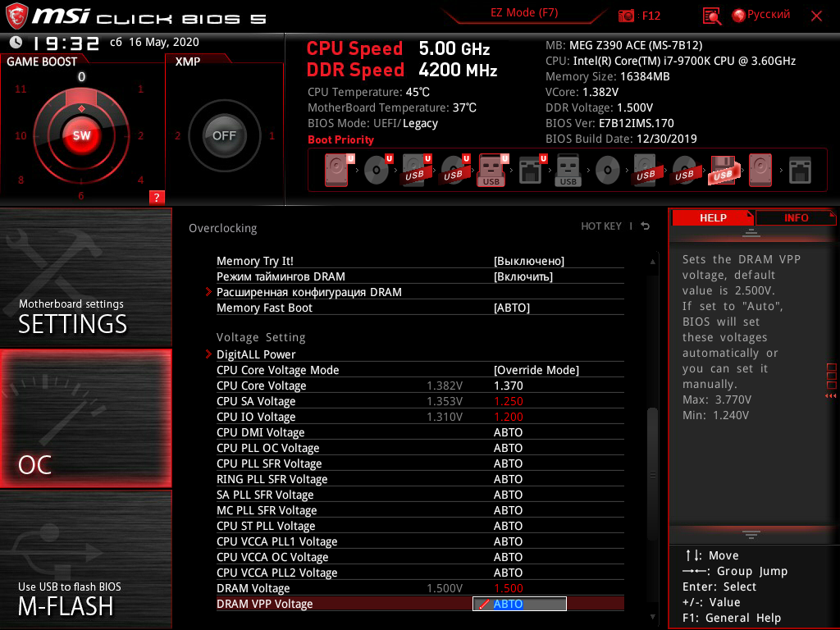Select the SA PLL SFR Voltage row
Screen dimensions: 840x630
(x=420, y=495)
